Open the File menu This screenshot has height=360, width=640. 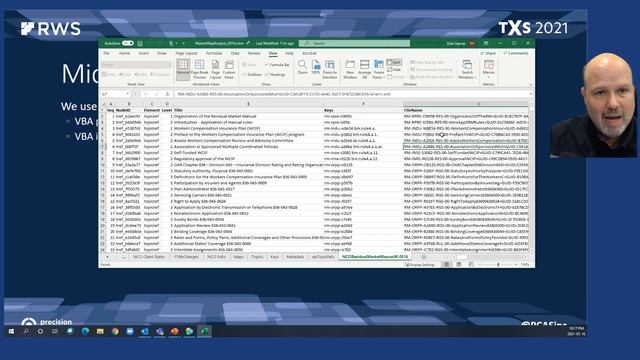pos(107,53)
